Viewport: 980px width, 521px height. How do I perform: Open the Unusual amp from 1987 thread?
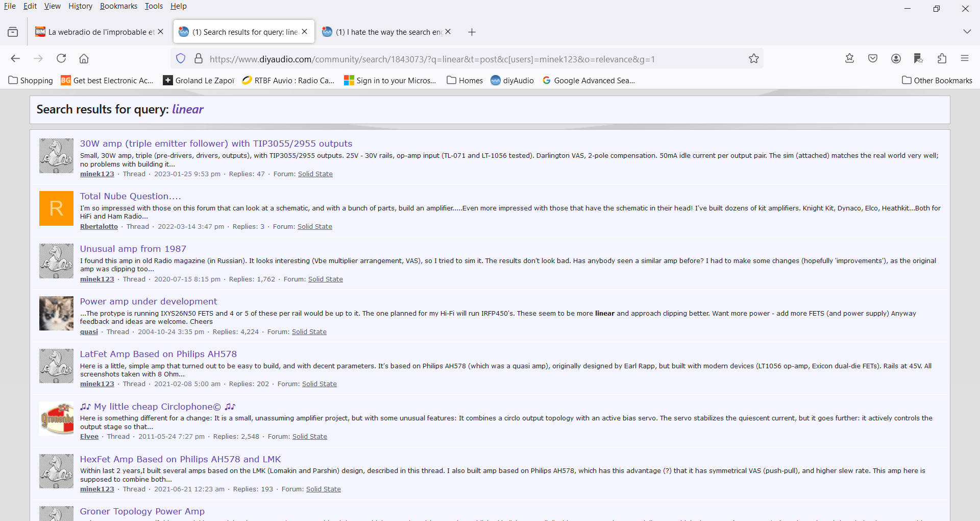[x=133, y=249]
